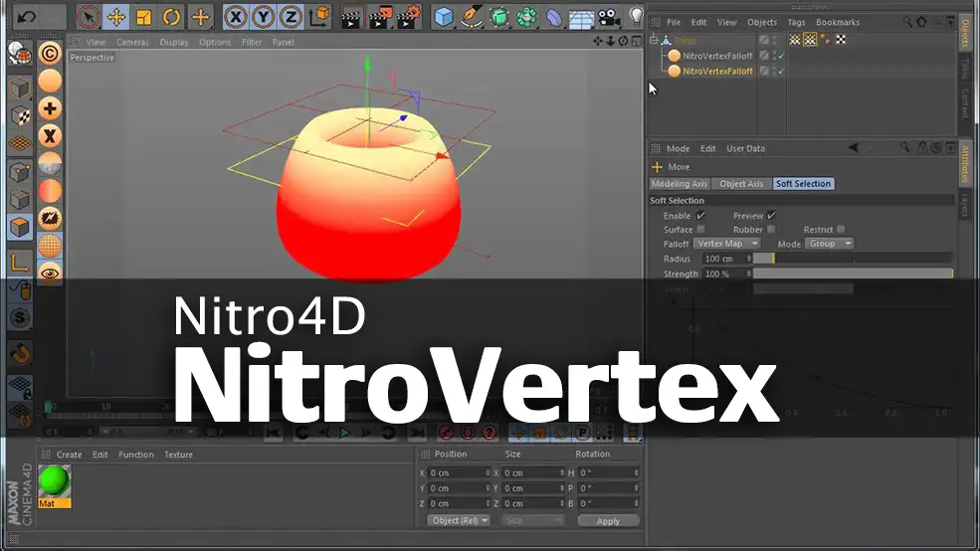Click the Apply coordinates button
The height and width of the screenshot is (551, 980).
point(608,521)
